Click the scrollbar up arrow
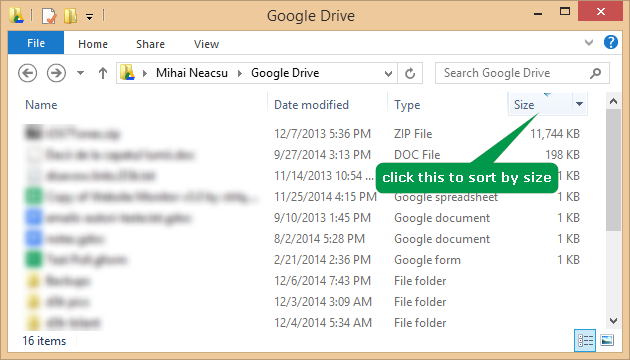Image resolution: width=630 pixels, height=360 pixels. click(x=613, y=101)
